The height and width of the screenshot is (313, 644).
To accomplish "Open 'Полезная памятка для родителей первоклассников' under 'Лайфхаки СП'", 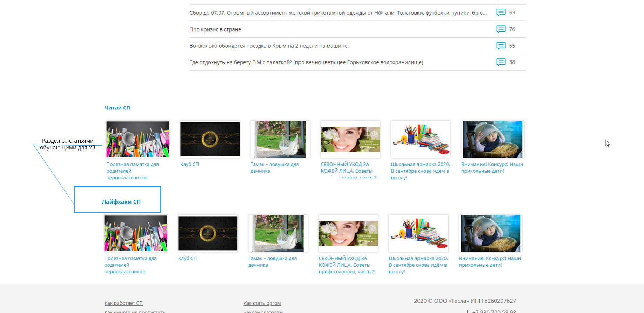I will 130,265.
